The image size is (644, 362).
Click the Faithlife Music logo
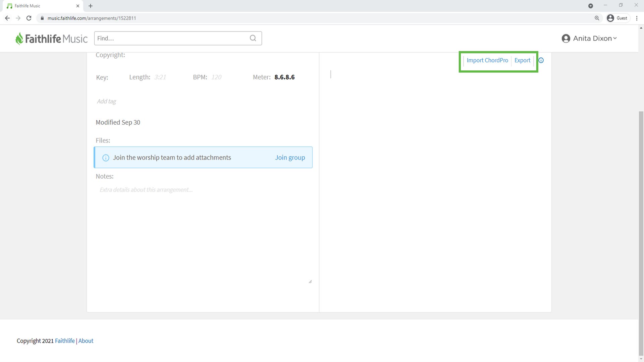coord(51,39)
